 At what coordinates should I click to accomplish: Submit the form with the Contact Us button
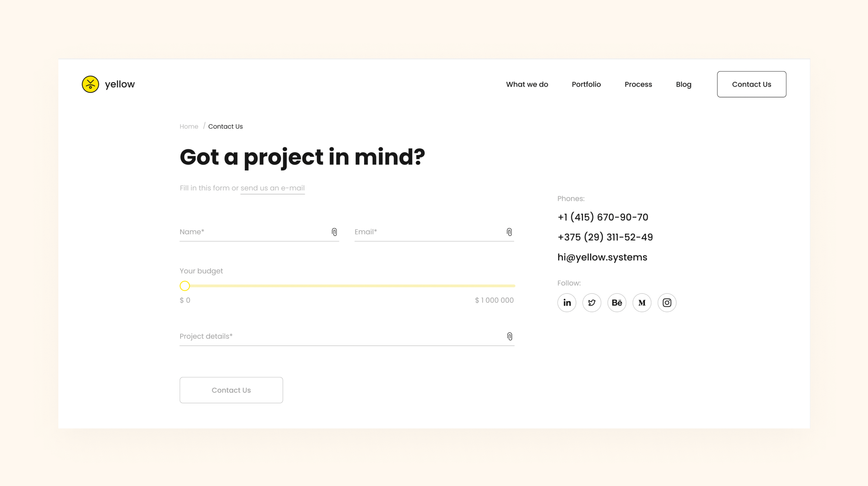coord(231,390)
